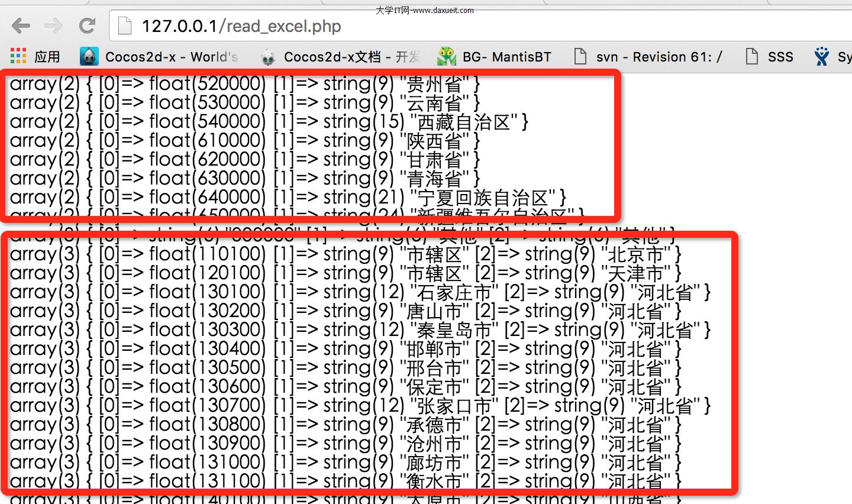Click the text "廊坊市"
The image size is (852, 504).
434,462
